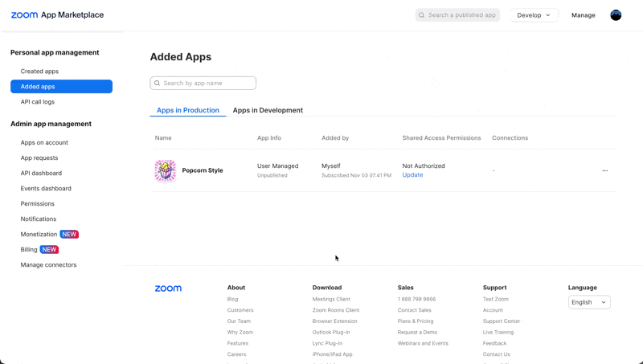
Task: Open the Events dashboard page
Action: click(46, 189)
